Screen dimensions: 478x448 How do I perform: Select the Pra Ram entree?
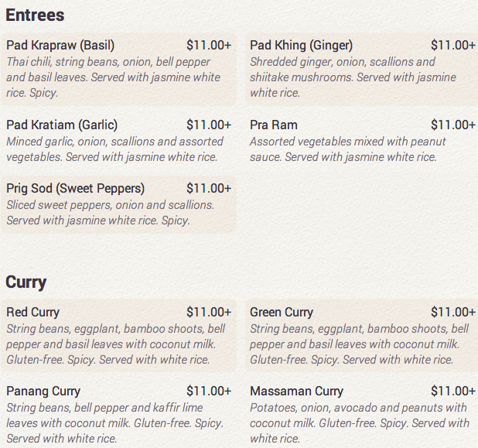[361, 141]
